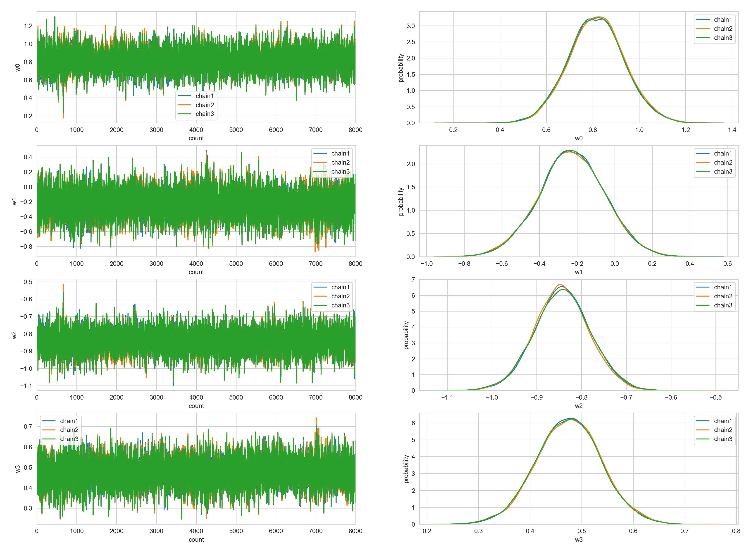756x549 pixels.
Task: Click chain1 legend entry in w0 trace plot
Action: click(x=204, y=96)
